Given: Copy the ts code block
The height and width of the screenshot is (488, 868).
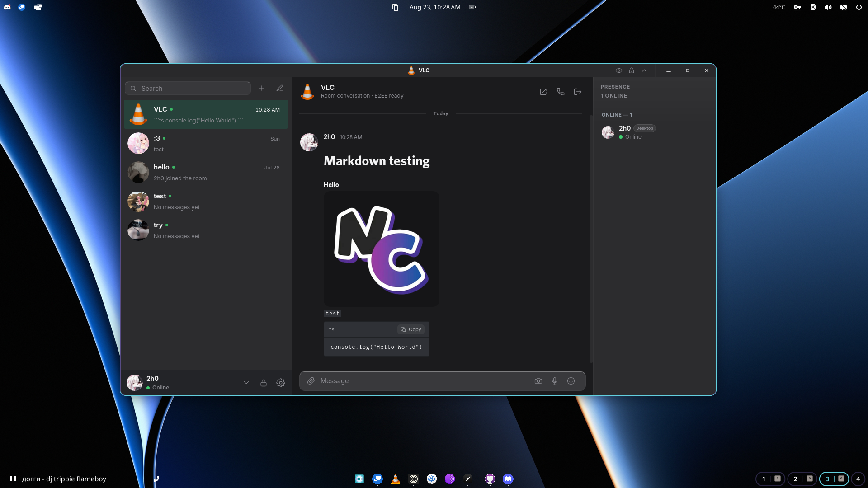Looking at the screenshot, I should tap(411, 329).
